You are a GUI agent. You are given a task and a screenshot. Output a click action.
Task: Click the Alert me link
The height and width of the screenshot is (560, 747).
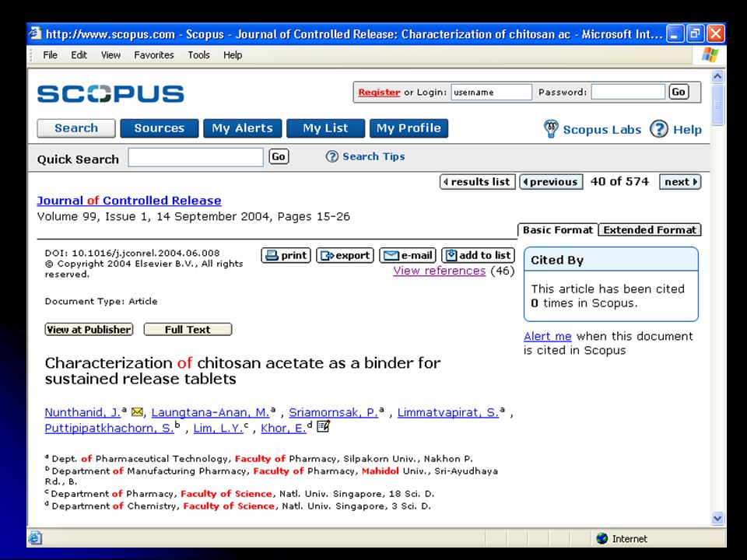pyautogui.click(x=547, y=336)
